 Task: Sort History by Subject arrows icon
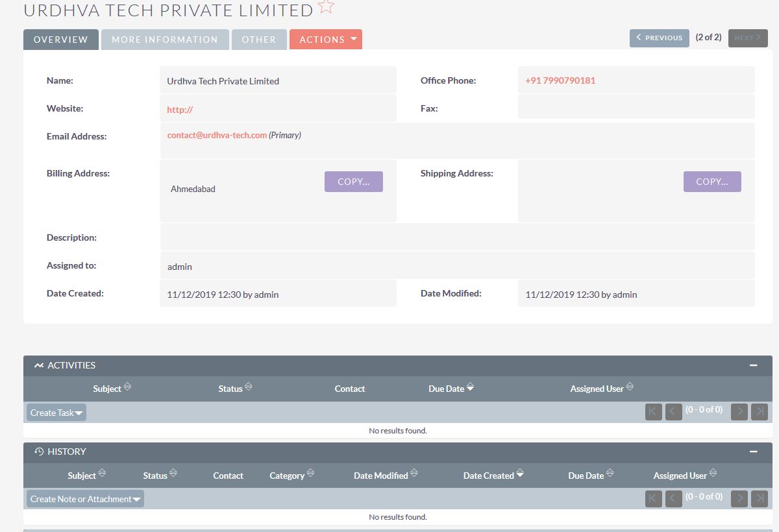102,474
